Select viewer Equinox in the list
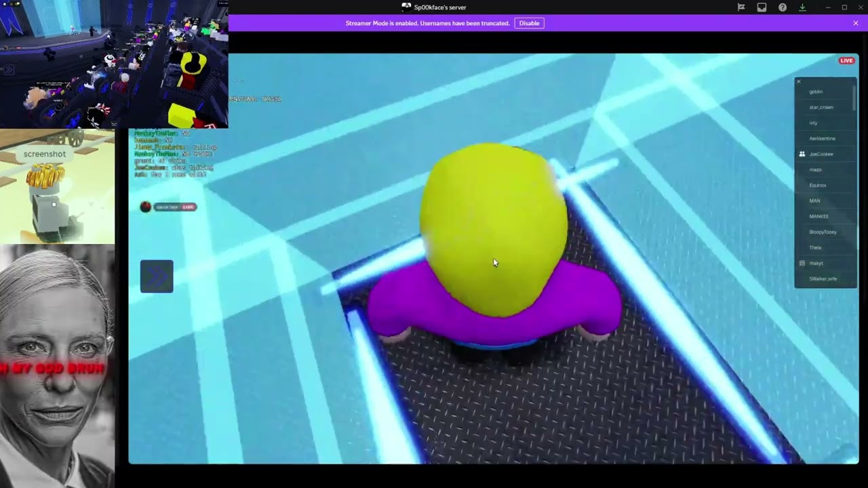Image resolution: width=868 pixels, height=488 pixels. pyautogui.click(x=818, y=185)
